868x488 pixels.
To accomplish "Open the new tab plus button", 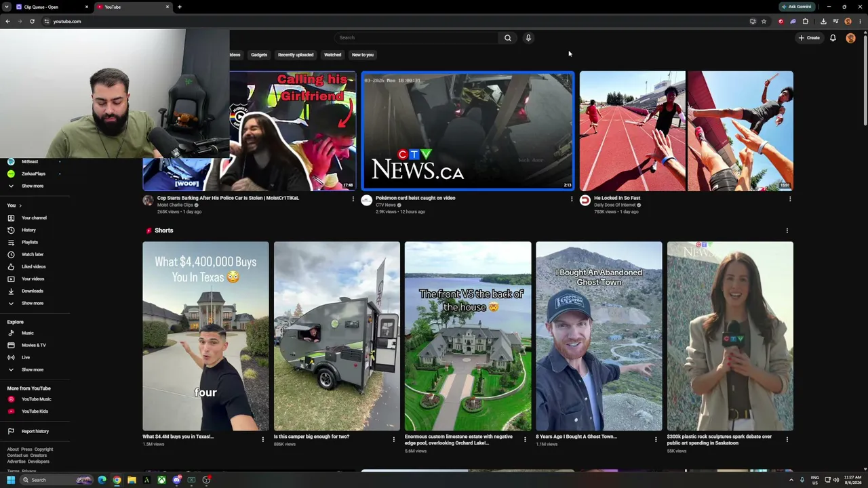I will [x=180, y=7].
